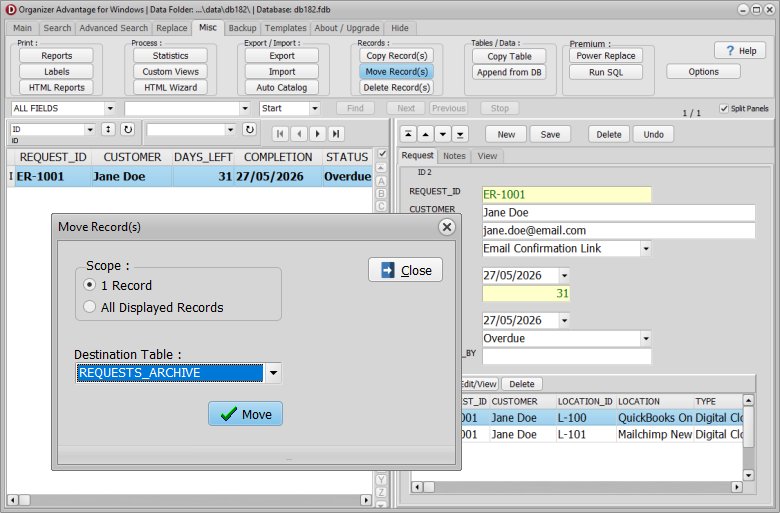
Task: Click the refresh icon beside the empty filter combo
Action: pyautogui.click(x=249, y=129)
